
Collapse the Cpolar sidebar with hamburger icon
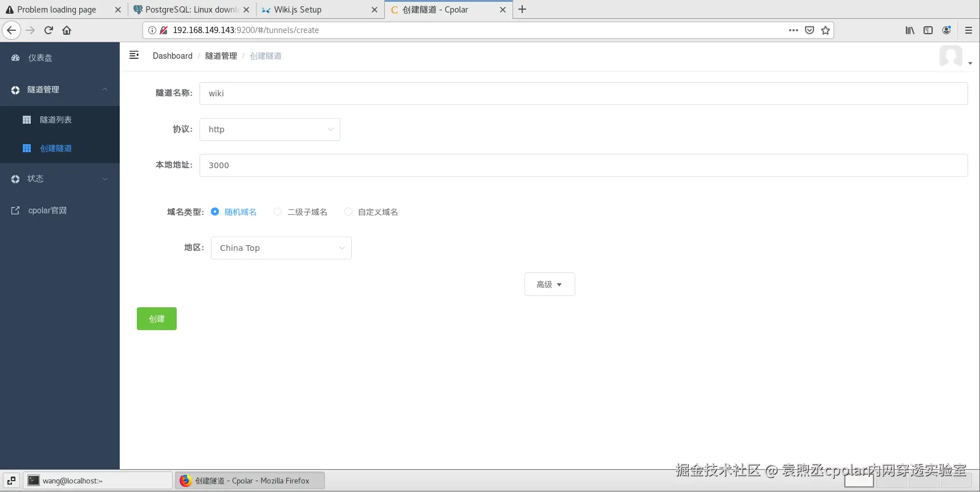(x=134, y=55)
